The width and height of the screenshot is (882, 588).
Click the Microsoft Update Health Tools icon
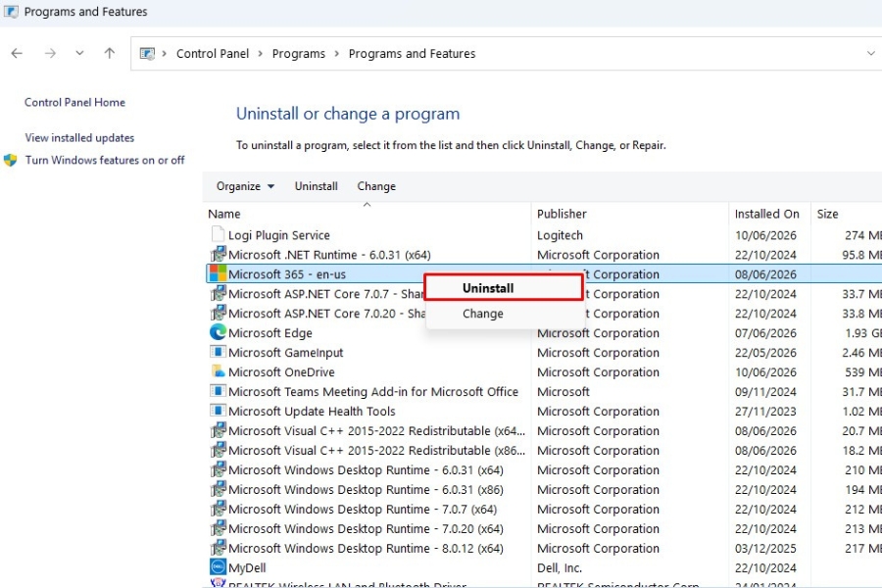(218, 411)
